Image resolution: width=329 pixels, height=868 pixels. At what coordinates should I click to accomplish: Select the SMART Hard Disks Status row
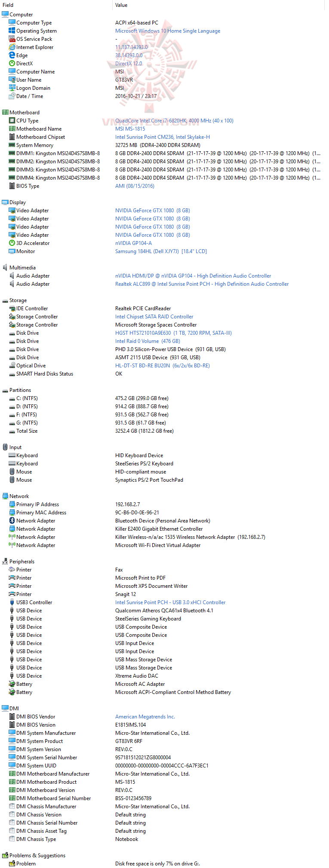[x=164, y=374]
